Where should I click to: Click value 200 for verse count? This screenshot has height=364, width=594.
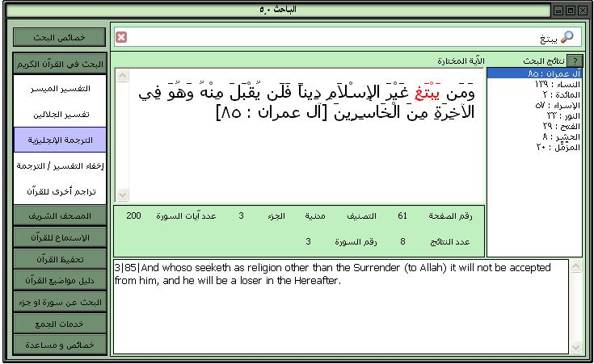[133, 215]
